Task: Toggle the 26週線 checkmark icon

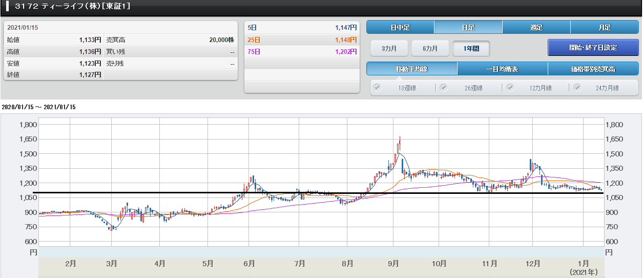Action: 443,87
